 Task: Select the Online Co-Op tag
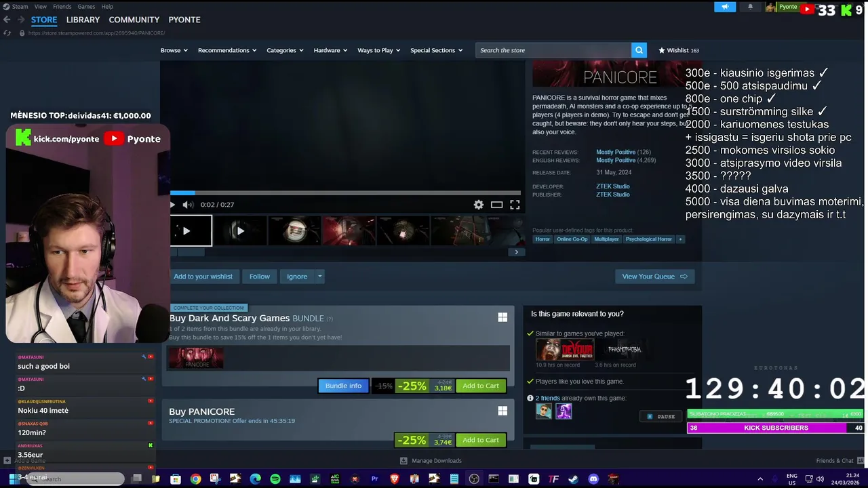click(x=572, y=239)
